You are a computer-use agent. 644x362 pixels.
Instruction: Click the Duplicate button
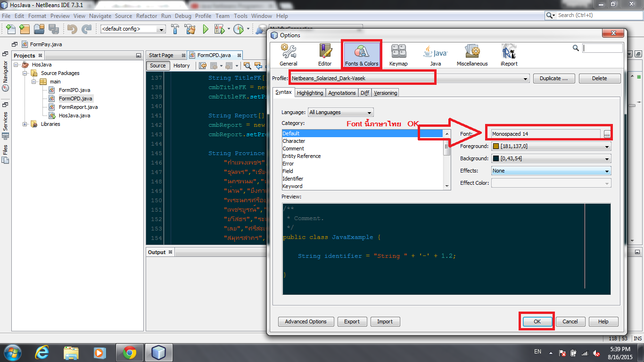(x=554, y=78)
